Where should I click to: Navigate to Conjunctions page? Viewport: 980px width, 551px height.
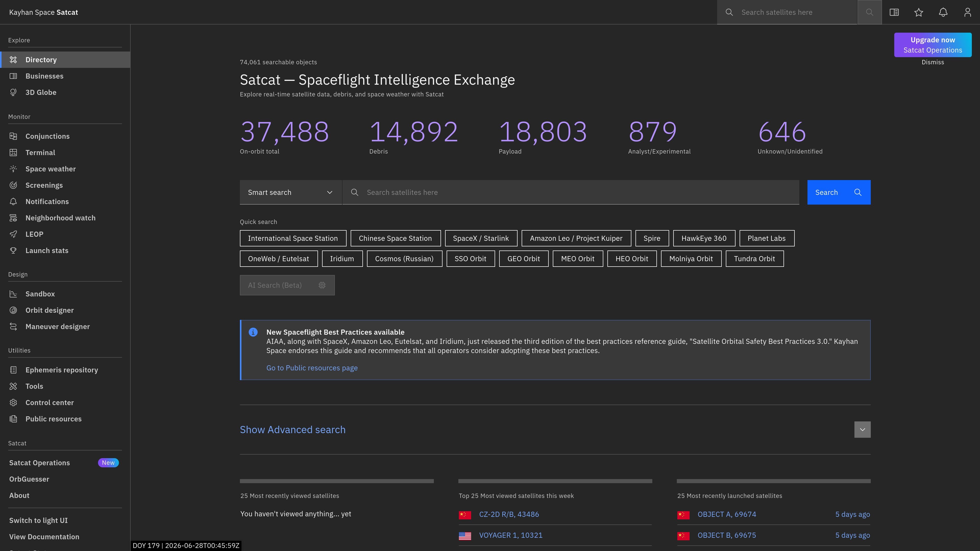(x=65, y=136)
